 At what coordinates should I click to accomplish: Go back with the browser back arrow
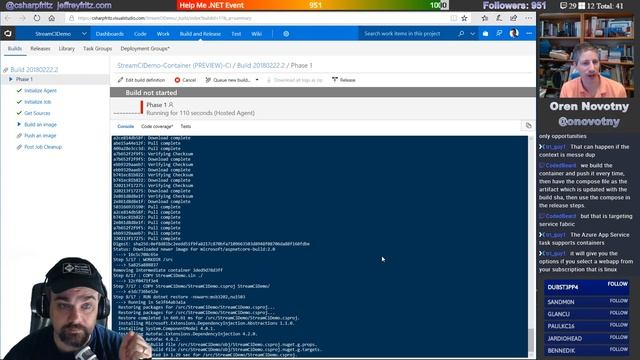click(x=9, y=18)
